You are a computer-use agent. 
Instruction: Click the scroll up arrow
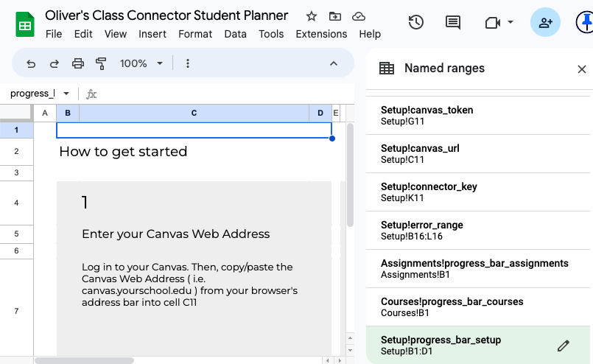[350, 338]
